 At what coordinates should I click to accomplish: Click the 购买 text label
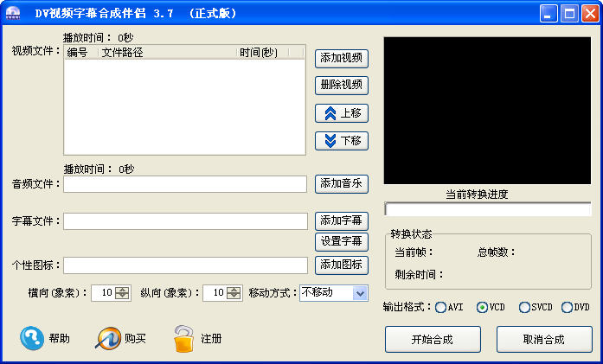tap(135, 339)
